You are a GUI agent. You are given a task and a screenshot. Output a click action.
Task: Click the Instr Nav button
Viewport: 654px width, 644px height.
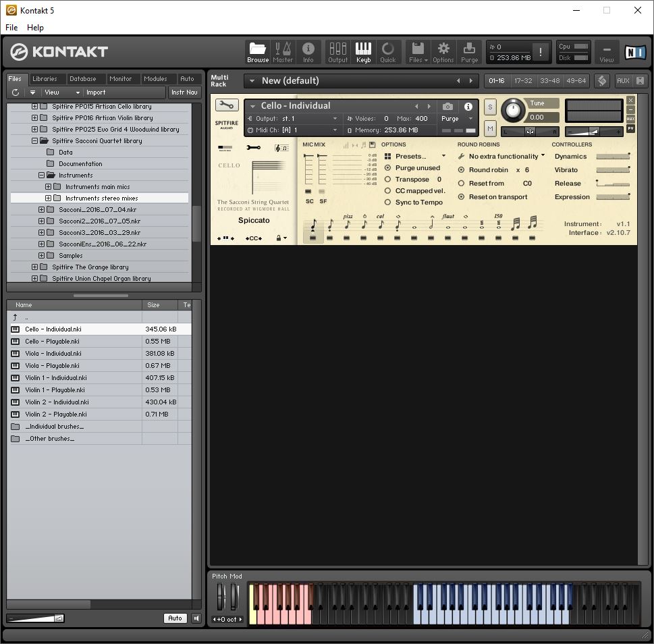tap(184, 92)
